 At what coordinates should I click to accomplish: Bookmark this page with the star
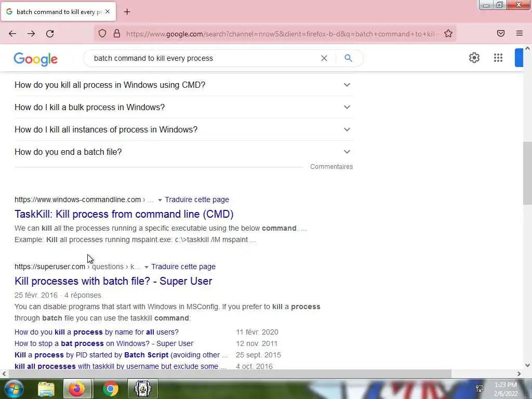[448, 34]
